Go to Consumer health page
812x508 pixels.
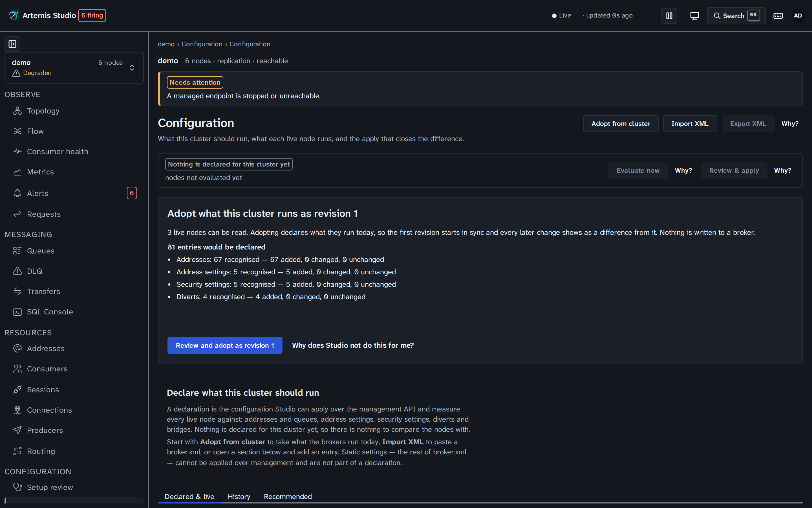click(74, 152)
